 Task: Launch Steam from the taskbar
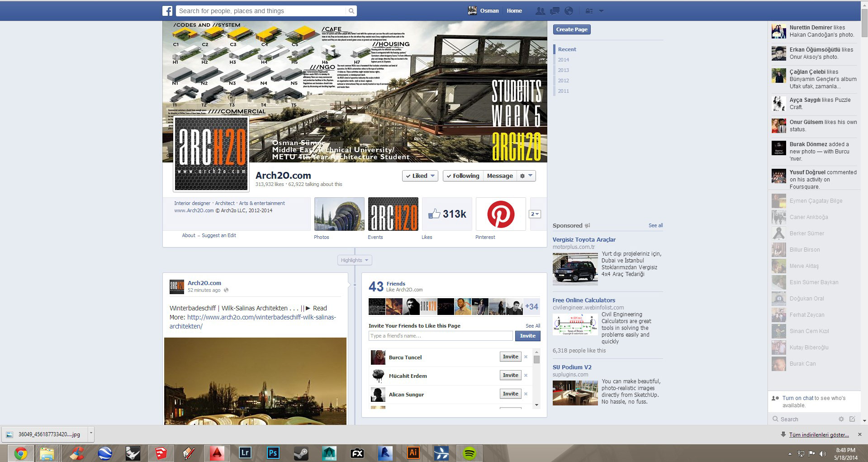301,453
